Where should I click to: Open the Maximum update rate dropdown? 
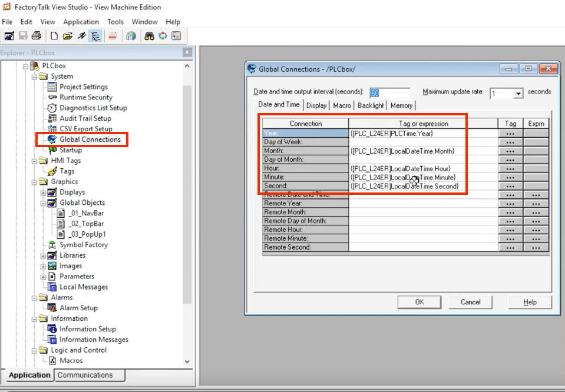pyautogui.click(x=518, y=94)
